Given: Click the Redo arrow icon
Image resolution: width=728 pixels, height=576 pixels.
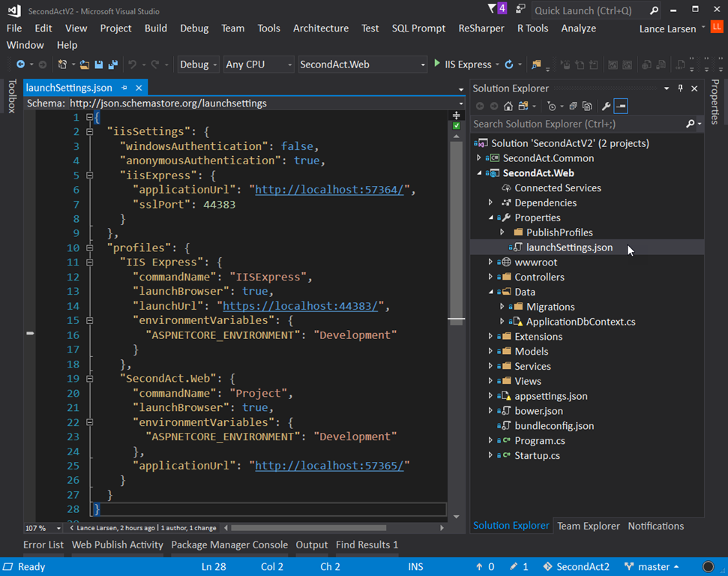Looking at the screenshot, I should click(x=155, y=64).
